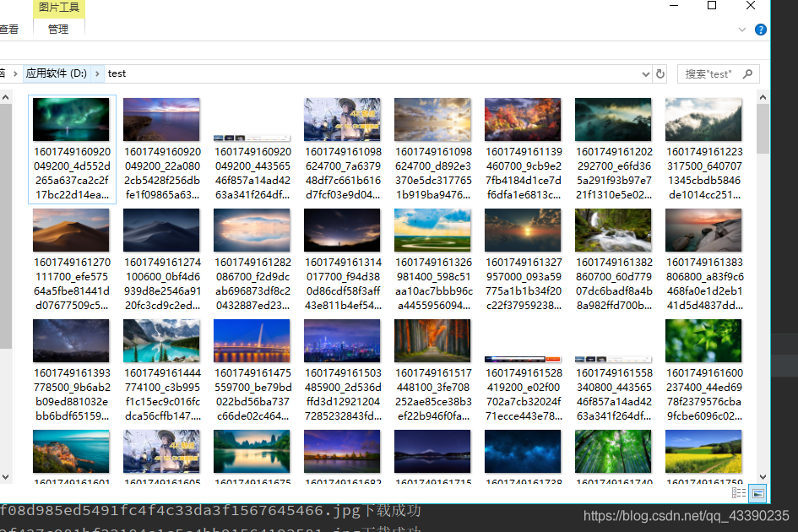Select autumn red trees thumbnail 460700_9cb9e2
This screenshot has width=798, height=532.
pyautogui.click(x=523, y=119)
